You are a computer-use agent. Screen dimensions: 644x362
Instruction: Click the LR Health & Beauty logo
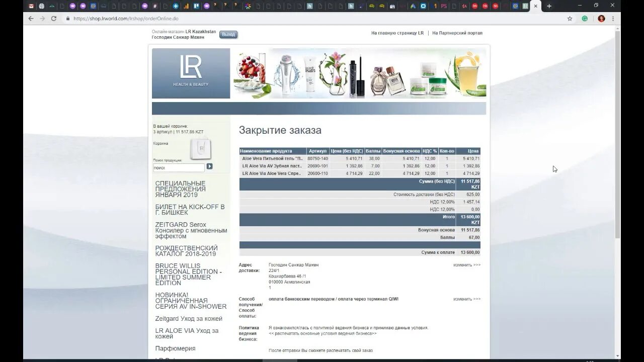(191, 73)
